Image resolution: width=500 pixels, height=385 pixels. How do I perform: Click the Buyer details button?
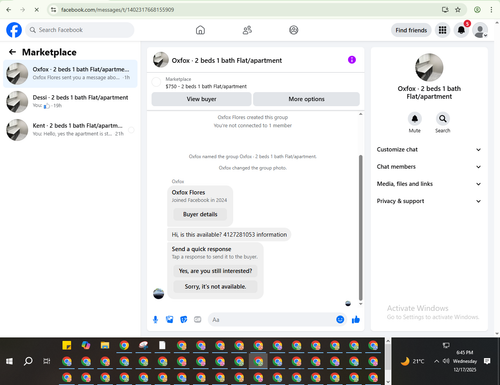(x=200, y=214)
